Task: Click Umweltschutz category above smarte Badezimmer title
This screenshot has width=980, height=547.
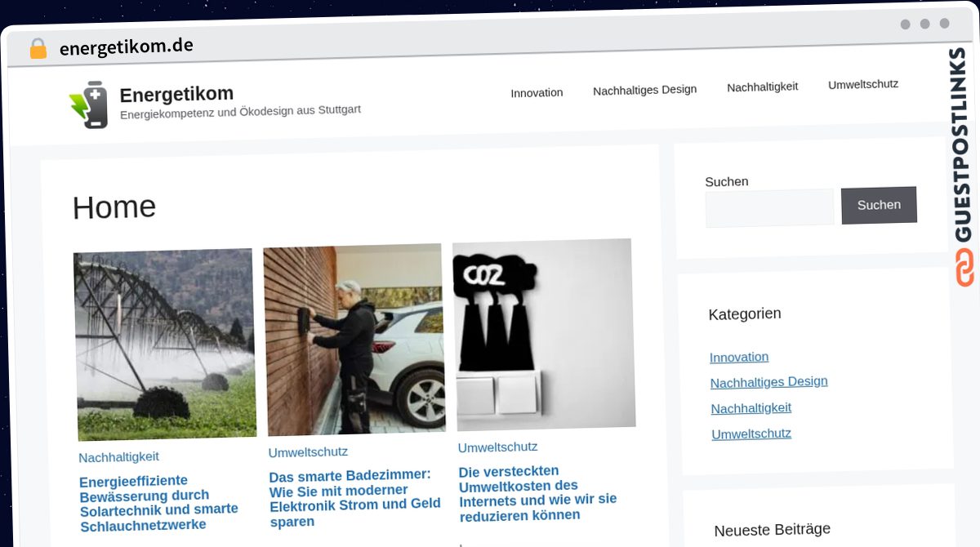Action: (308, 452)
